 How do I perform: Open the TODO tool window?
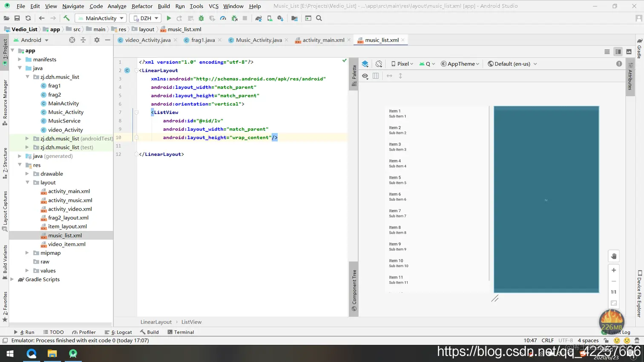[53, 332]
